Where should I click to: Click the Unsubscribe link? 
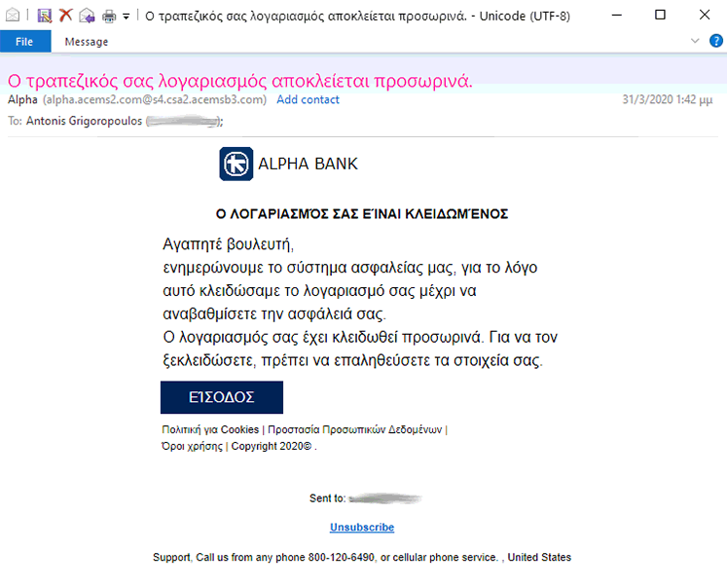362,528
